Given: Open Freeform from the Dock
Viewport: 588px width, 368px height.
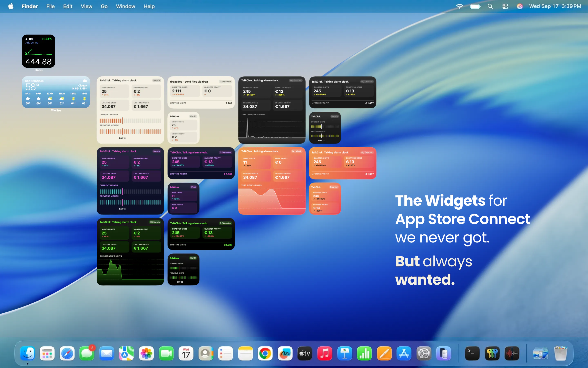Looking at the screenshot, I should coord(285,353).
